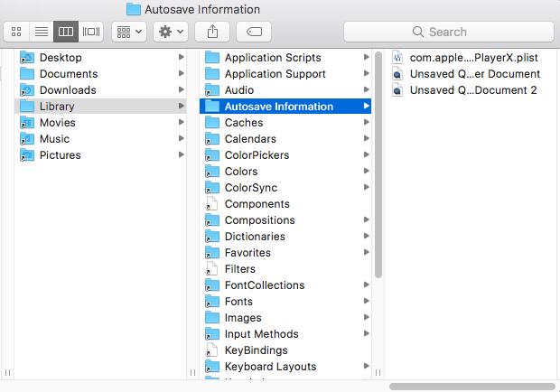Select the Pictures folder icon
Screen dimensions: 560x392
tap(27, 155)
